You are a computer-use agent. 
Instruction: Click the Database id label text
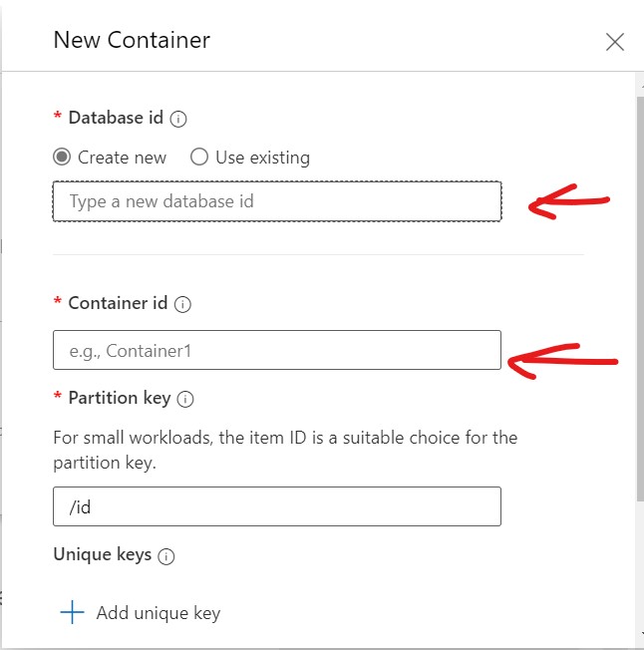[x=116, y=118]
